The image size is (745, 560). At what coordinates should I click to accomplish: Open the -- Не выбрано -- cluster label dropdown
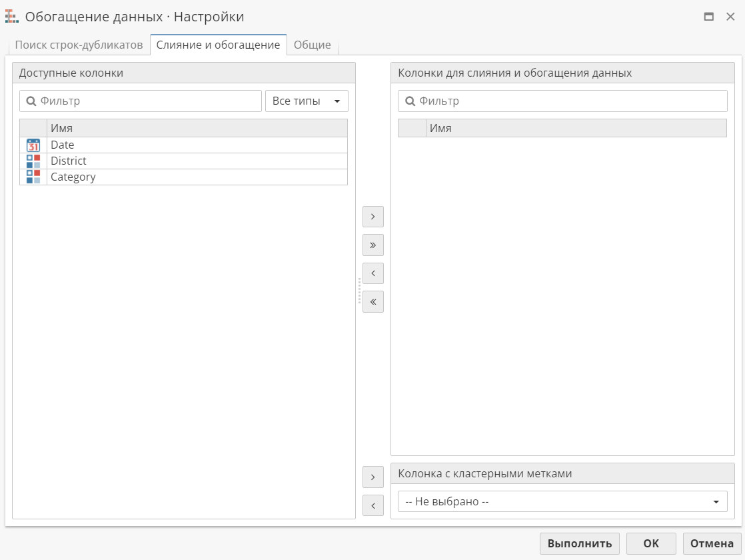click(563, 501)
